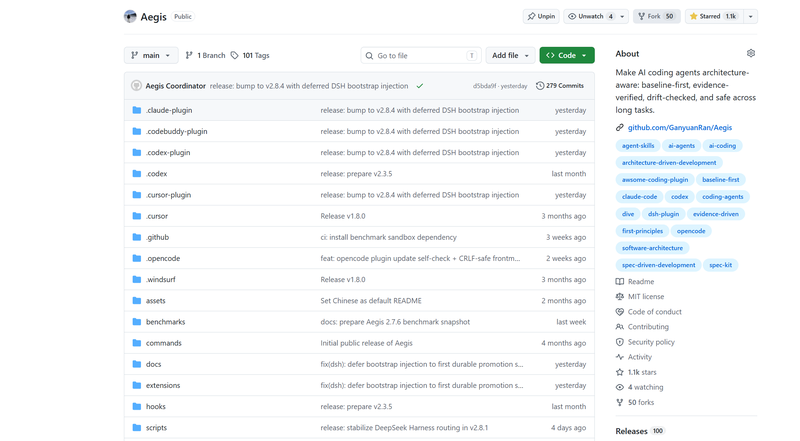
Task: Select the claude-code topic tag
Action: (639, 197)
